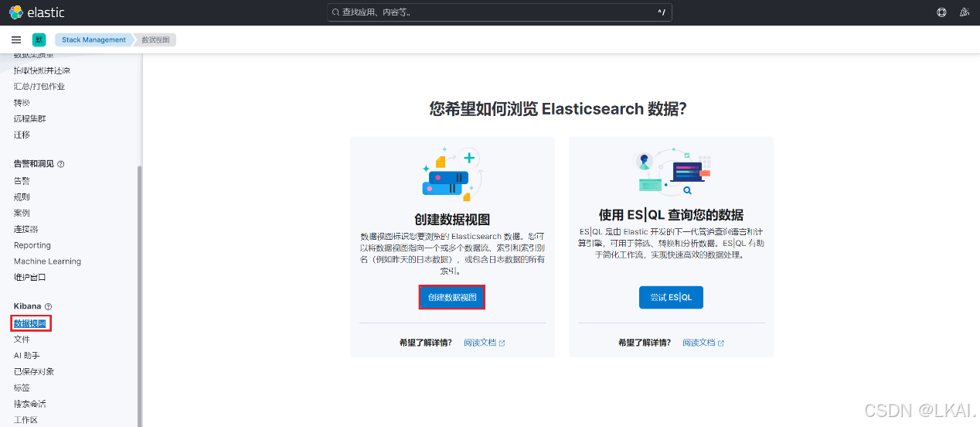Open 快照 entry in the sidebar

[x=42, y=70]
